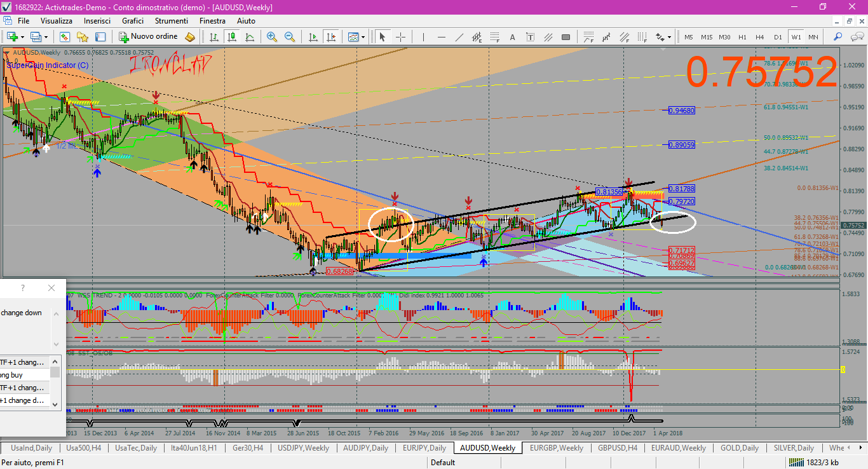Toggle chart shift from right border
This screenshot has width=868, height=469.
coord(330,37)
